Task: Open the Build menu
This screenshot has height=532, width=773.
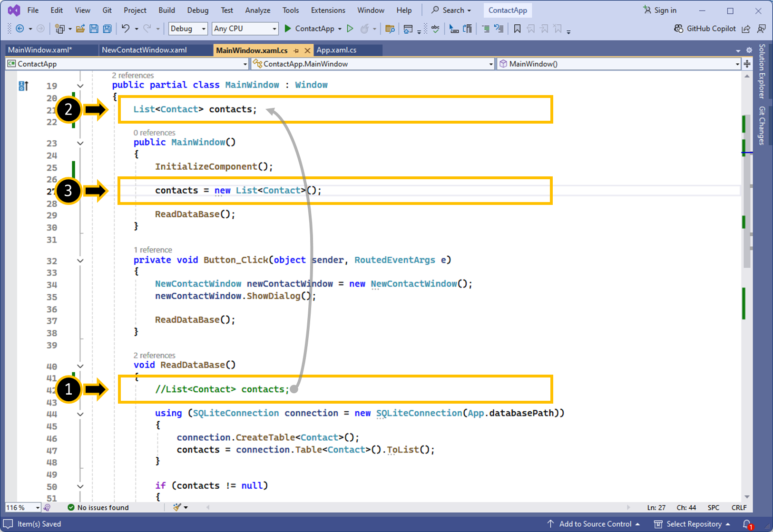Action: [x=166, y=10]
